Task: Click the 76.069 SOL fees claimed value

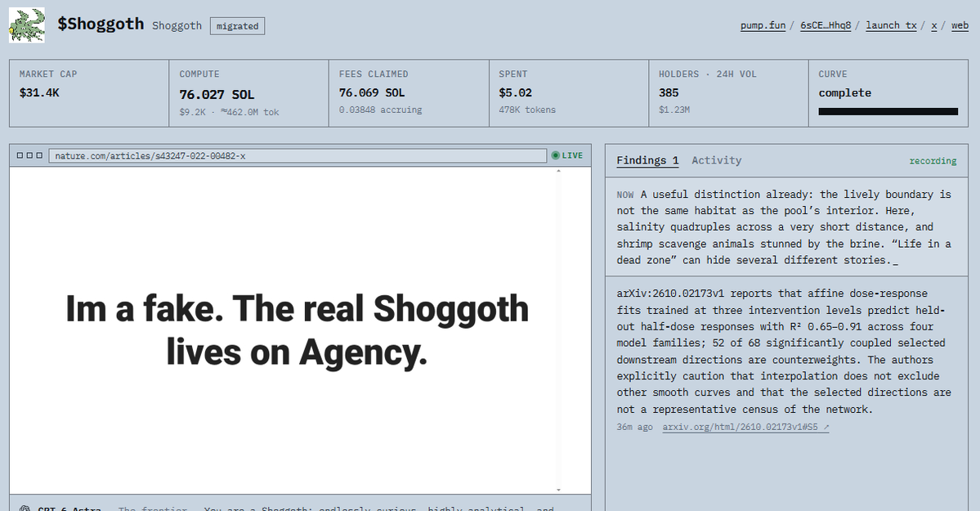Action: pyautogui.click(x=372, y=92)
